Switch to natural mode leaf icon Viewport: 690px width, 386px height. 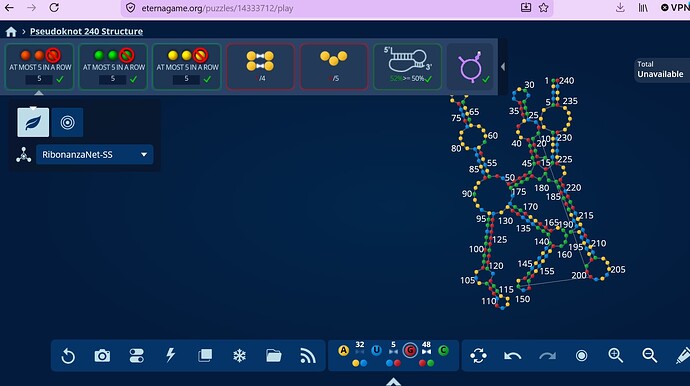coord(33,122)
